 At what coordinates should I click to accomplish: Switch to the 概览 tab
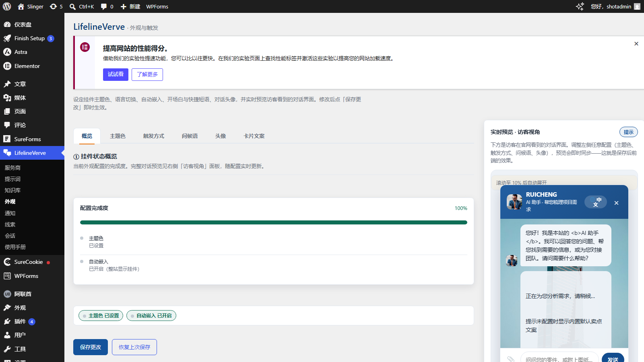87,136
